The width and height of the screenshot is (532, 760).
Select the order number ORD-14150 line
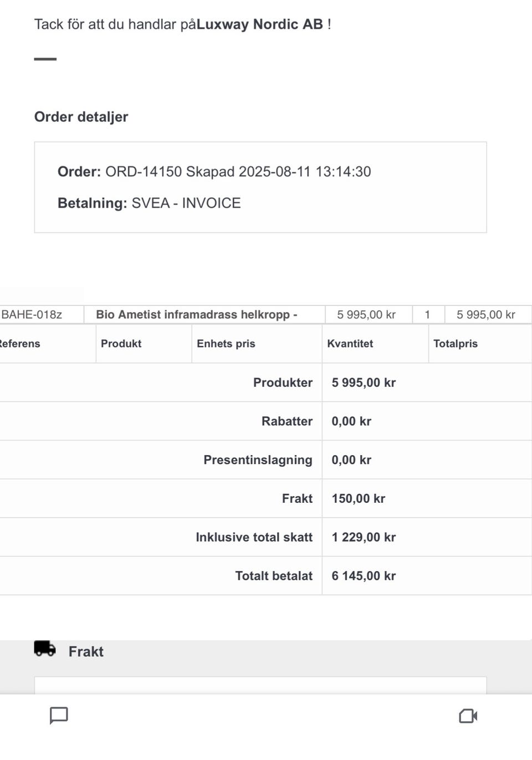(x=214, y=172)
